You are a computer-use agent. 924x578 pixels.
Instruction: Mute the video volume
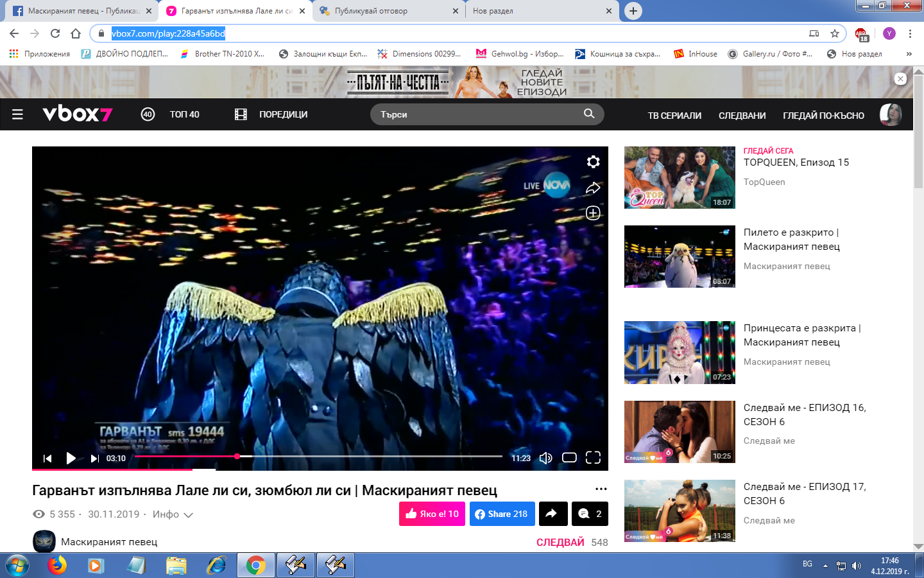tap(545, 458)
